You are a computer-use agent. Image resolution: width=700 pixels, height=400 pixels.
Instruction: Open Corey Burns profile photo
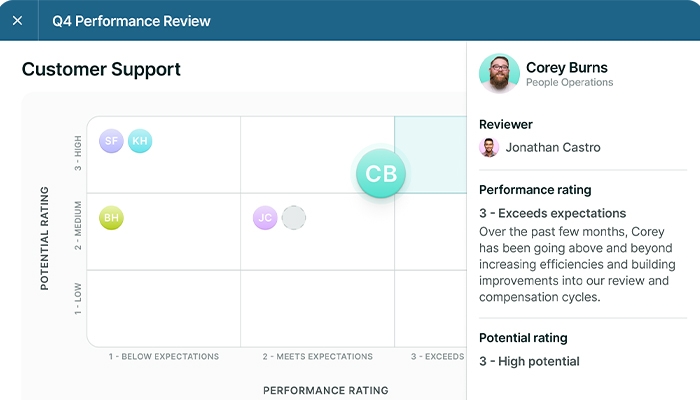(x=499, y=73)
